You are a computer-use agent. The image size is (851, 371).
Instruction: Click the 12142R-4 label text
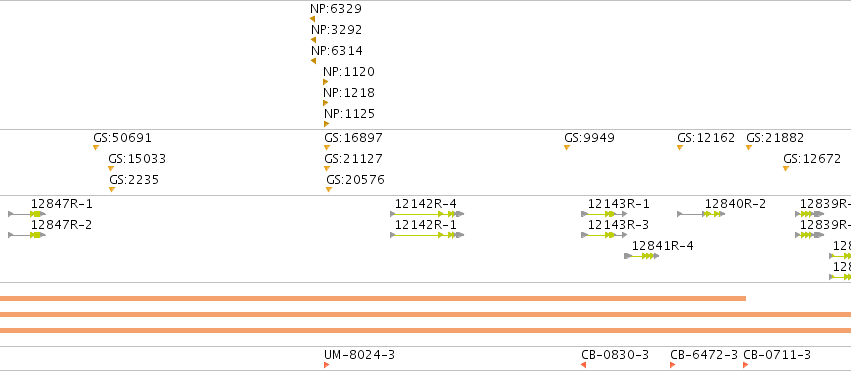pos(426,204)
